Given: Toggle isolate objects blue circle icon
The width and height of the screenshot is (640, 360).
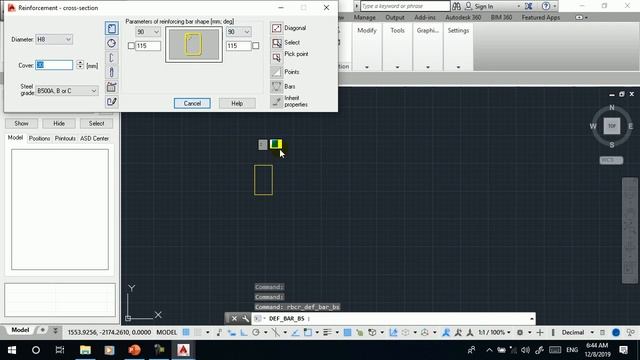Looking at the screenshot, I should point(616,333).
